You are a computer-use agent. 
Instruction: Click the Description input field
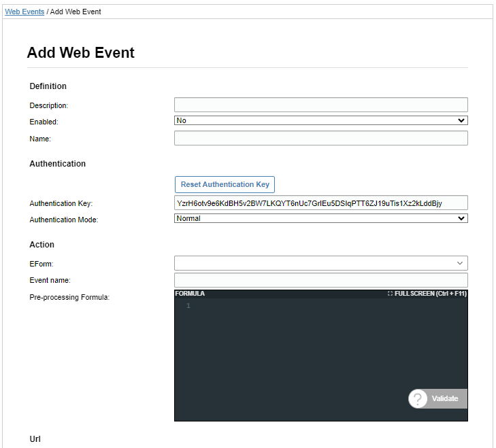[x=320, y=105]
